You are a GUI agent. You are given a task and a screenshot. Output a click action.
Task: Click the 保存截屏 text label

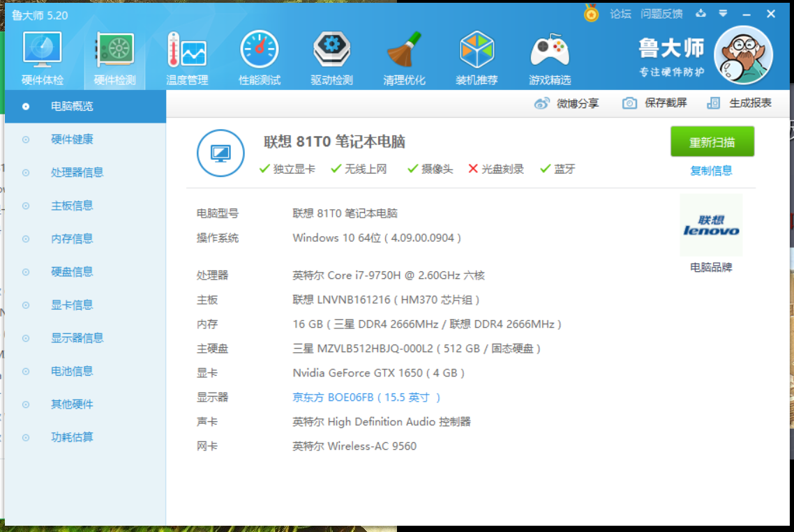pos(666,102)
